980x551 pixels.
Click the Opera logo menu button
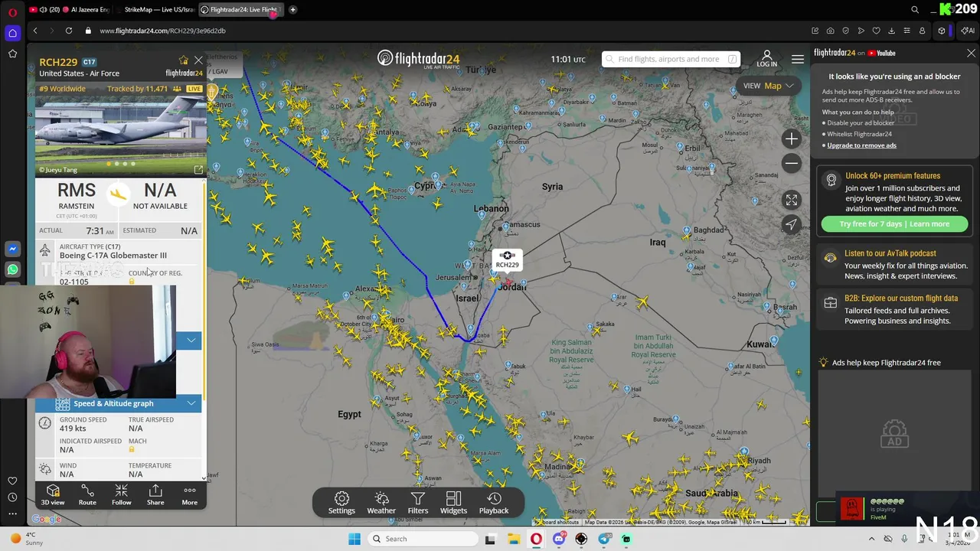coord(12,12)
